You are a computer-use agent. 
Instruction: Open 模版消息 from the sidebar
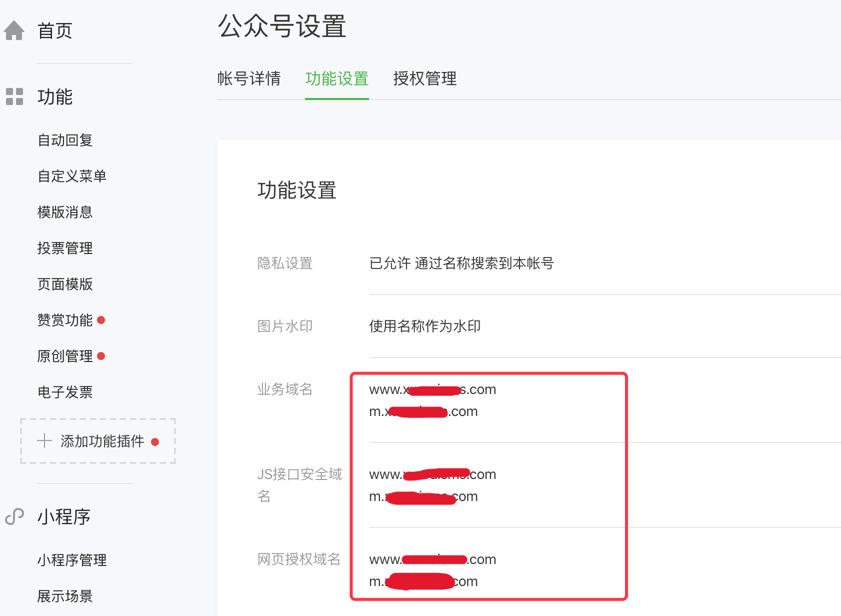[x=65, y=212]
